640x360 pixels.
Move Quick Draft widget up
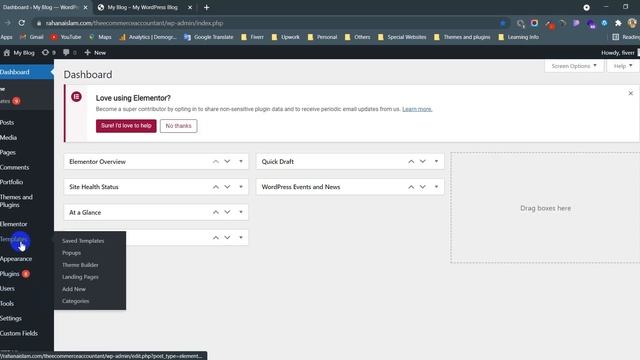411,162
